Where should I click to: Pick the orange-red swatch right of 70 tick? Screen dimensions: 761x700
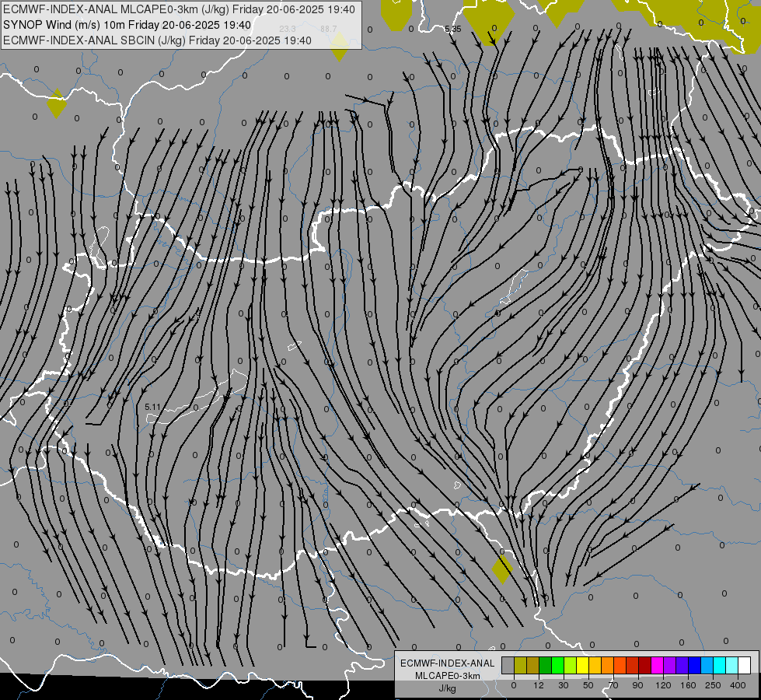click(620, 665)
